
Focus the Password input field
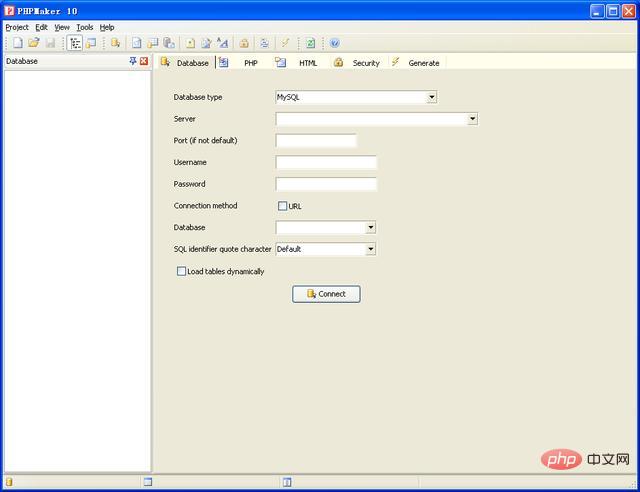326,184
